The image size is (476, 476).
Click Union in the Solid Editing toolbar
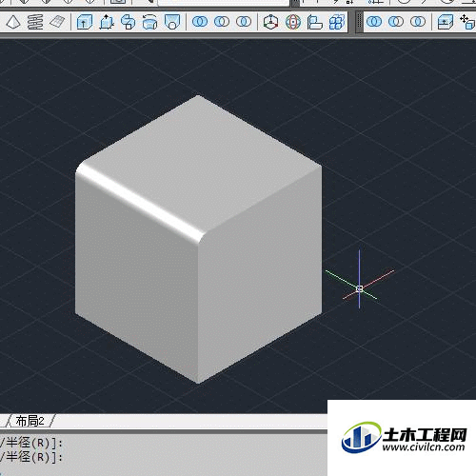pyautogui.click(x=374, y=22)
